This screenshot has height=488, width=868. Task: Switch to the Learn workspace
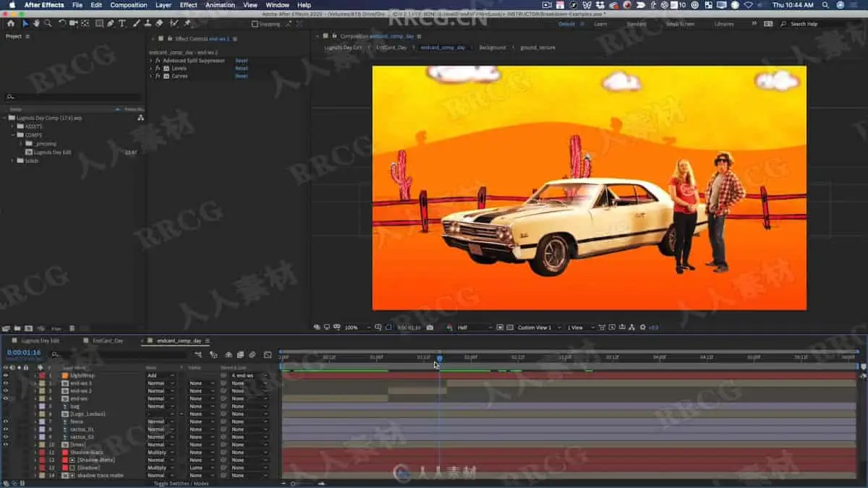coord(600,24)
